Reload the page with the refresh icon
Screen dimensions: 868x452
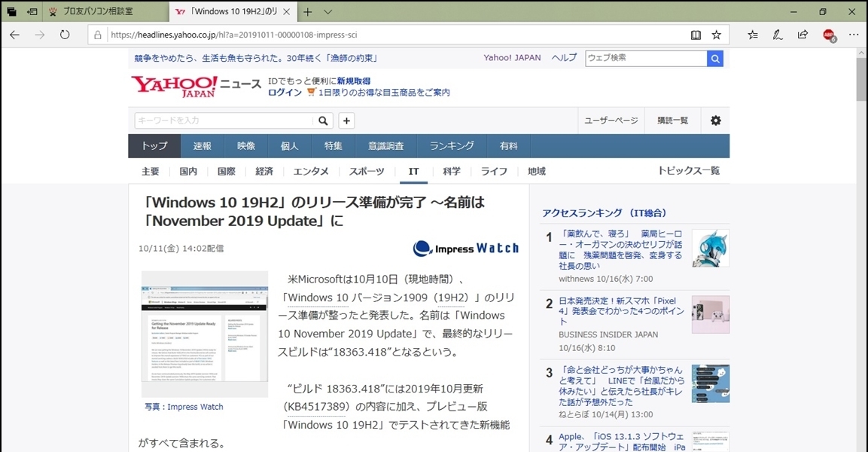coord(65,35)
